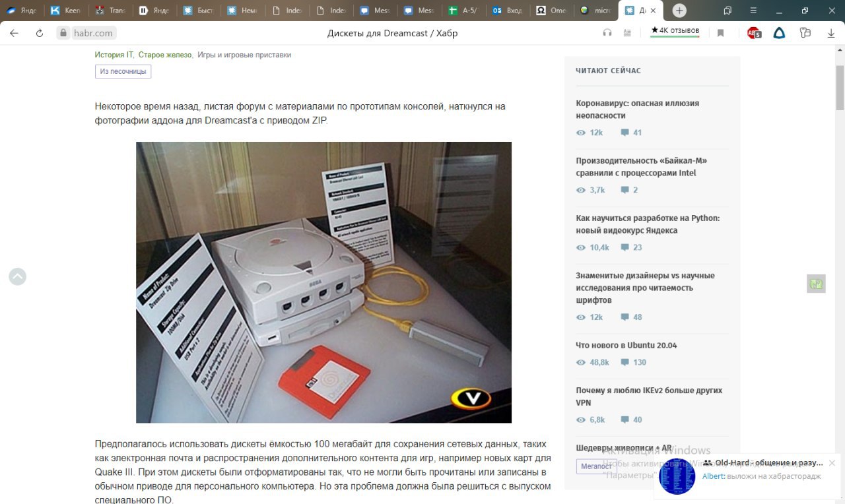The height and width of the screenshot is (504, 845).
Task: Click views eye icon showing 10,4k
Action: [581, 247]
